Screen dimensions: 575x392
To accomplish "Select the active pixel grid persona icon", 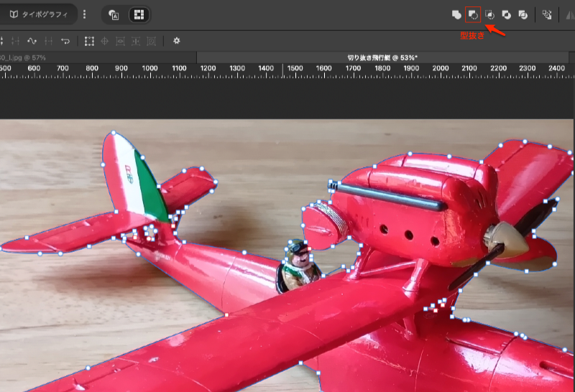I will (139, 14).
